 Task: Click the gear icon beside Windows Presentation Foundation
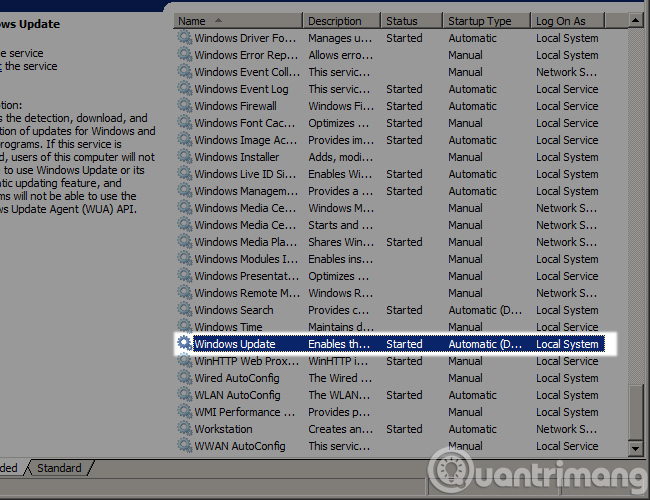click(184, 276)
